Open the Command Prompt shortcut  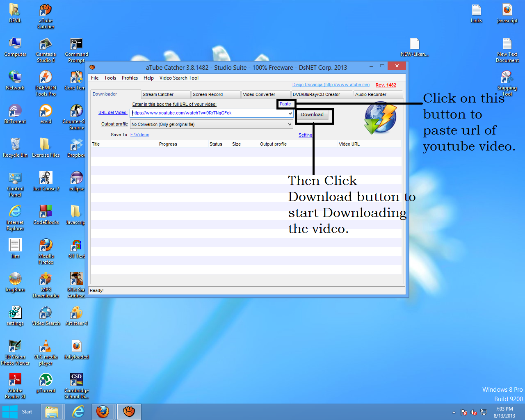coord(76,50)
